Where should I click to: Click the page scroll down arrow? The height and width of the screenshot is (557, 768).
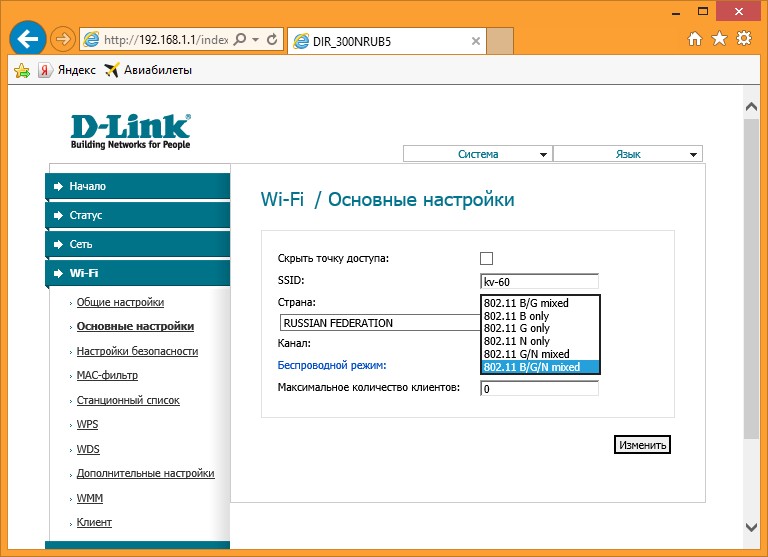pos(753,526)
